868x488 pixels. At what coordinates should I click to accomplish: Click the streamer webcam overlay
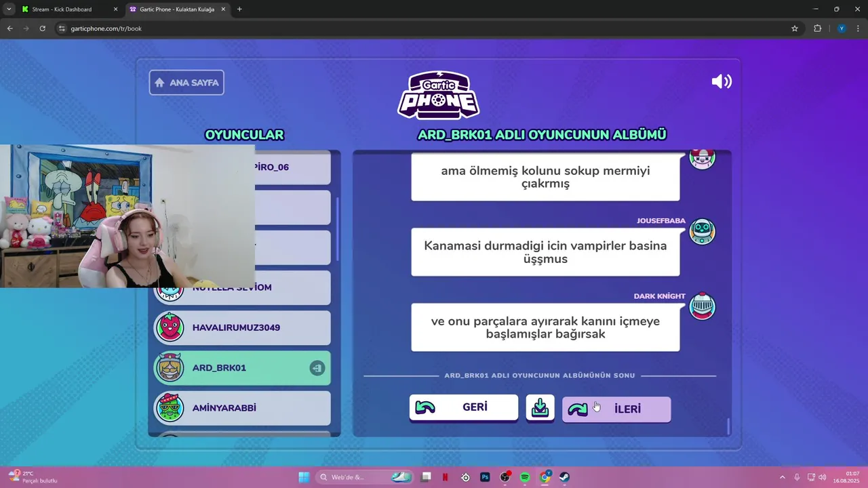point(127,216)
